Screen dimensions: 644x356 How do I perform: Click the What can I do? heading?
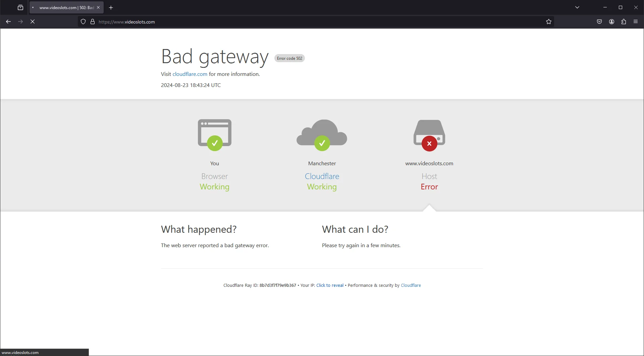click(355, 229)
